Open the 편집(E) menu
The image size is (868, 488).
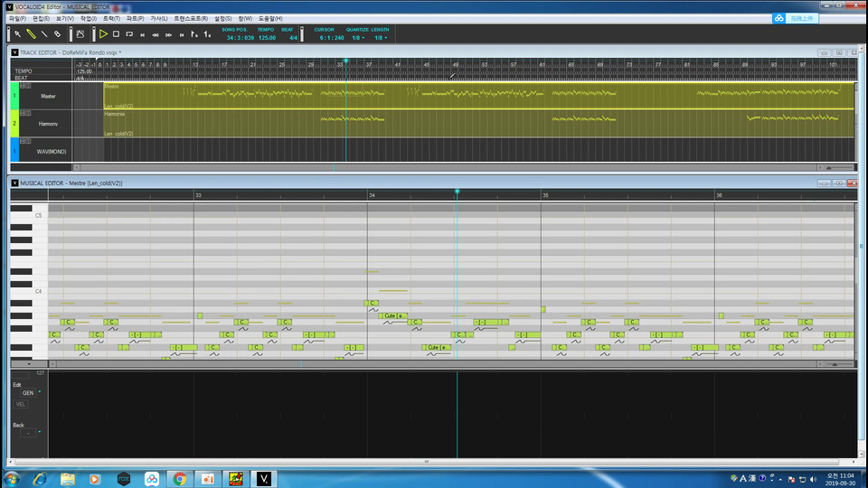click(x=41, y=18)
